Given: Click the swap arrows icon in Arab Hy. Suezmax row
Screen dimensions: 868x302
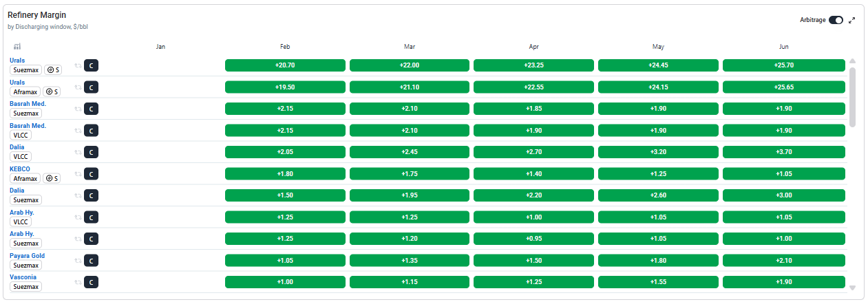Looking at the screenshot, I should [x=78, y=239].
